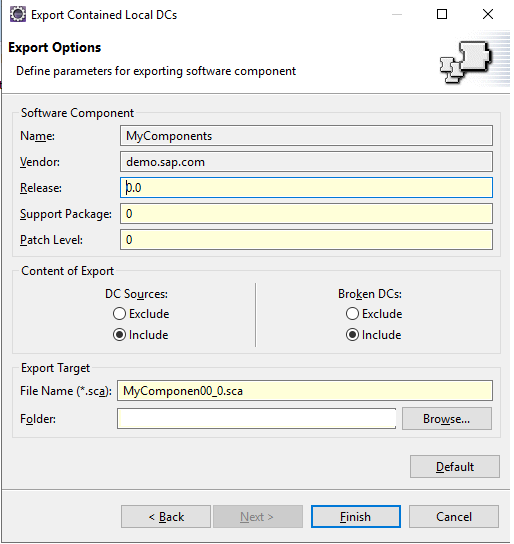Image resolution: width=514 pixels, height=544 pixels.
Task: Minimize the Export Contained Local DCs dialog
Action: pyautogui.click(x=397, y=14)
